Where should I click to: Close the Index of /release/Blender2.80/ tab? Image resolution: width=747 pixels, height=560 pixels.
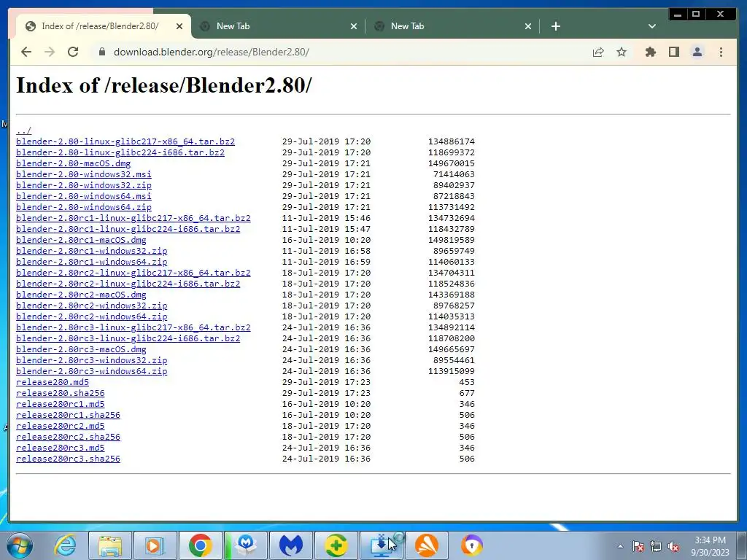point(179,26)
